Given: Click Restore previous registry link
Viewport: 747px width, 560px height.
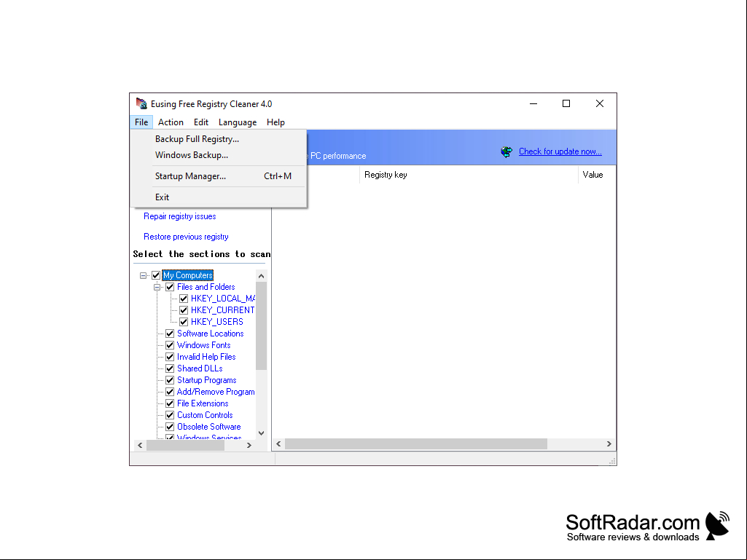Looking at the screenshot, I should (186, 237).
